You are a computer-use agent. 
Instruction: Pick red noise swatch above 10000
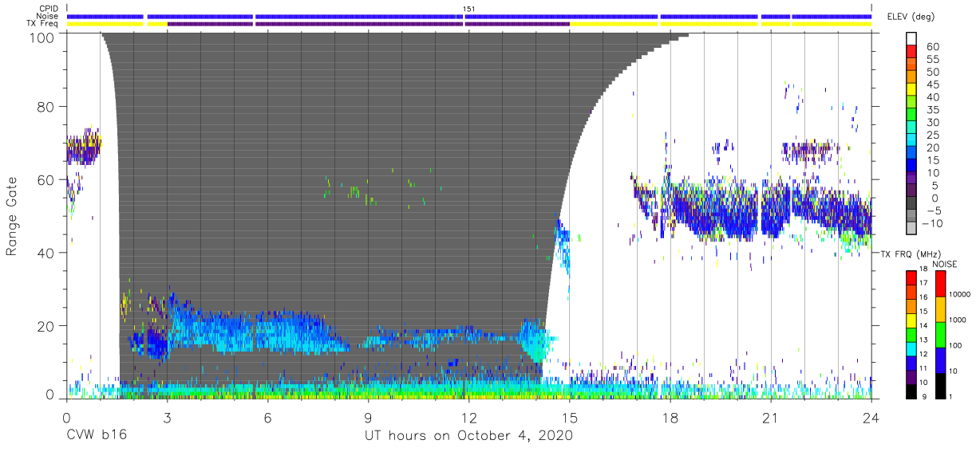[x=940, y=284]
